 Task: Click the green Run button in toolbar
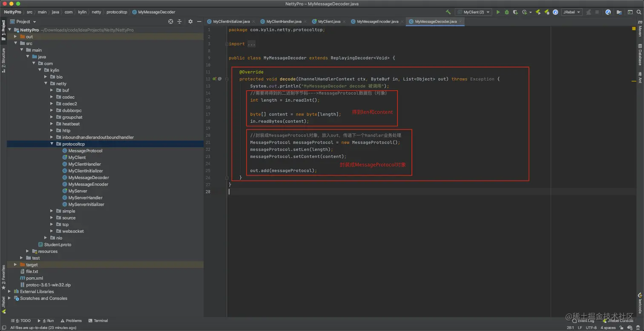click(x=498, y=12)
